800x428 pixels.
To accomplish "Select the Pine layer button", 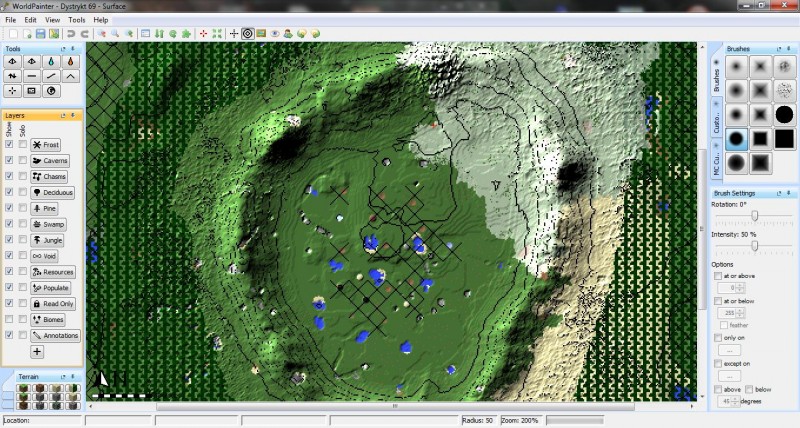I will pos(44,208).
